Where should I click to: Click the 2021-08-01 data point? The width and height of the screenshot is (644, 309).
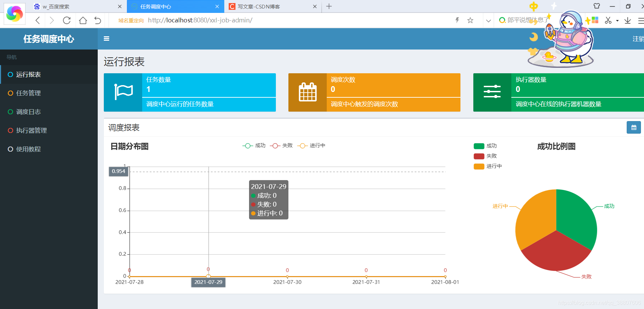[x=445, y=277]
